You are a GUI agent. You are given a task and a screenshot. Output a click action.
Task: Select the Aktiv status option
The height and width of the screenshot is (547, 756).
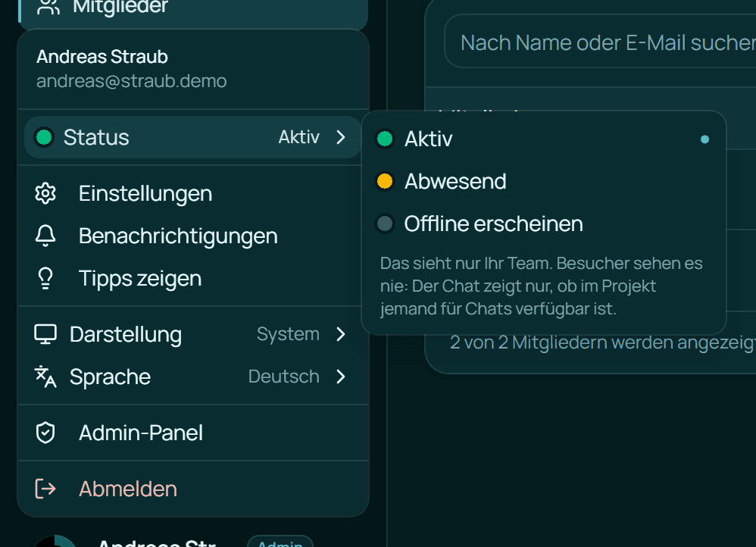544,139
